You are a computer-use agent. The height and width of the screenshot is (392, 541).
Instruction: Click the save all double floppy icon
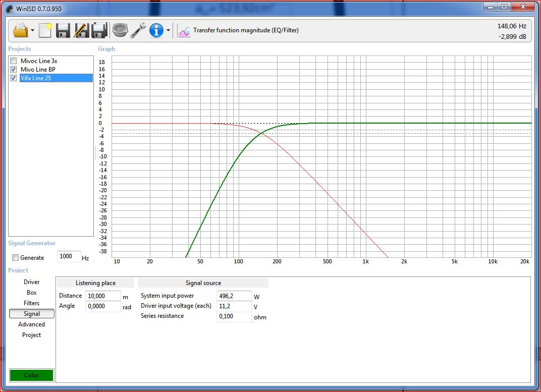click(x=99, y=30)
